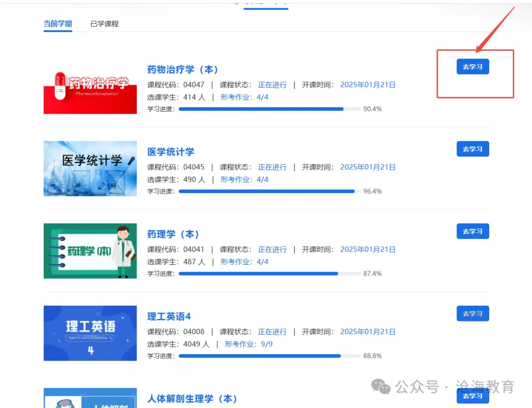Screen dimensions: 532x408
Task: Click the 90.4% progress value
Action: 372,109
